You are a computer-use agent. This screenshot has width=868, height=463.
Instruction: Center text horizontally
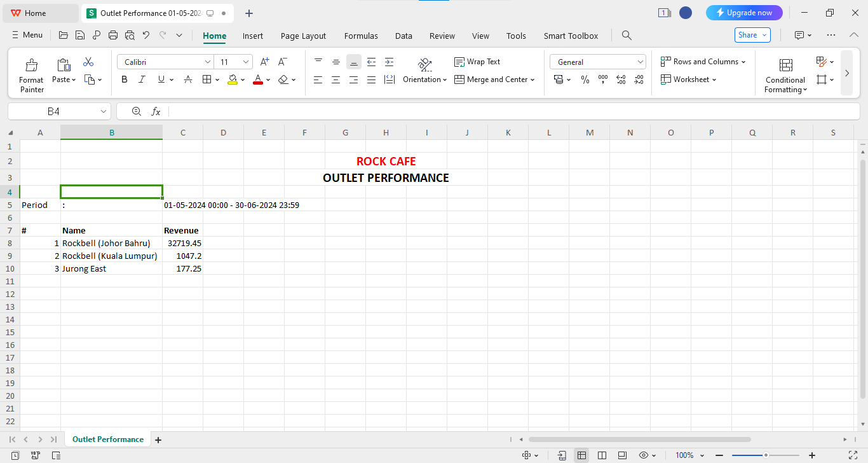click(336, 79)
